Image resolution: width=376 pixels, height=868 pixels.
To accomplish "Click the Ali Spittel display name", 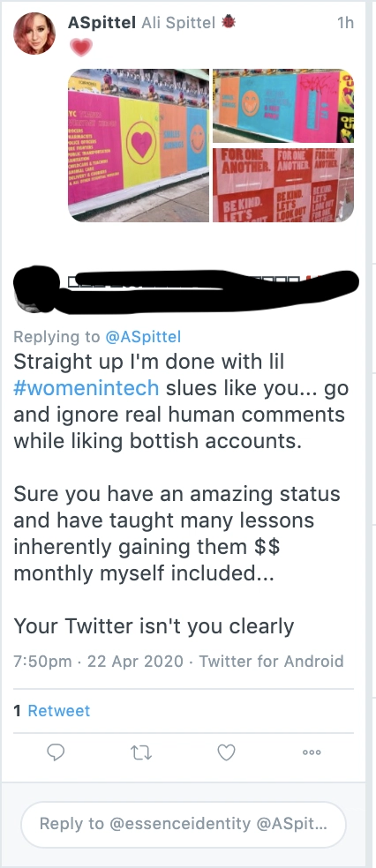I will [x=178, y=23].
